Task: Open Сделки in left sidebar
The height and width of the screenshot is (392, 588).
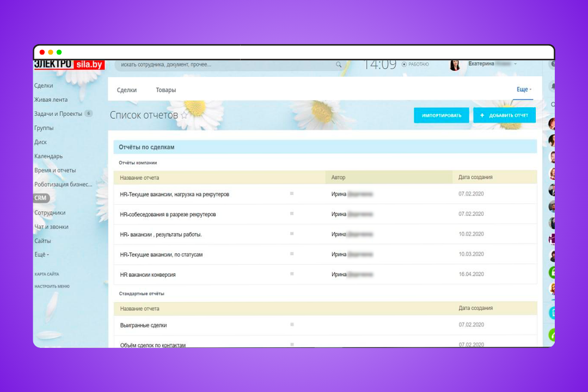Action: (44, 85)
